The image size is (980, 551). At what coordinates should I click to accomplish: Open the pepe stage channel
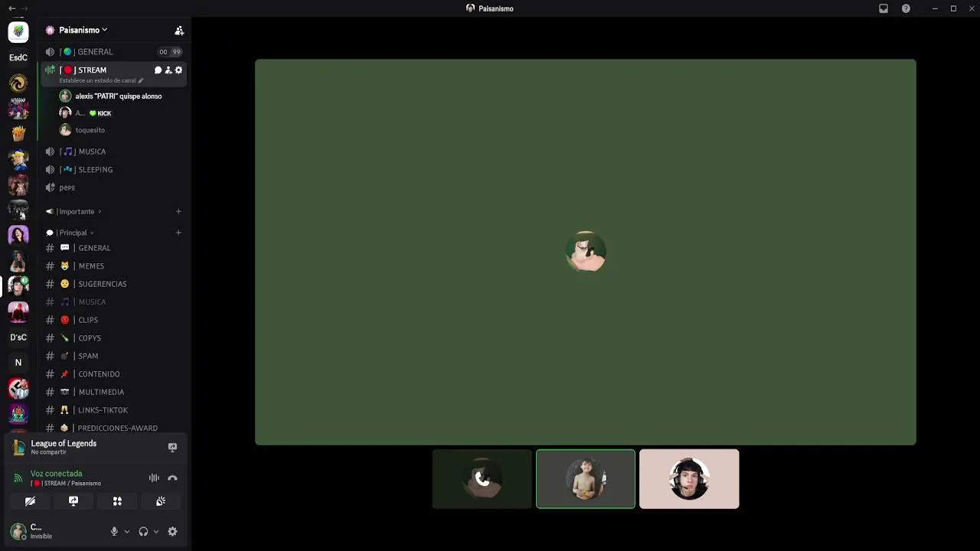pos(113,187)
